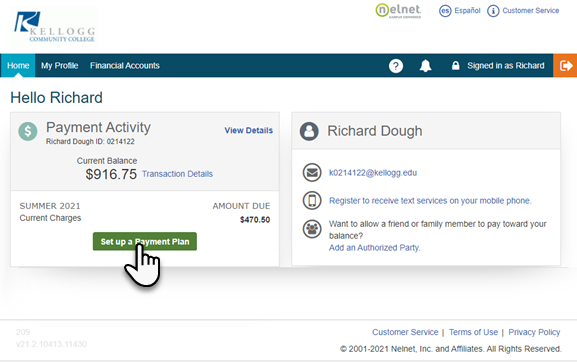Click Register to receive text services link
The height and width of the screenshot is (363, 577).
430,201
